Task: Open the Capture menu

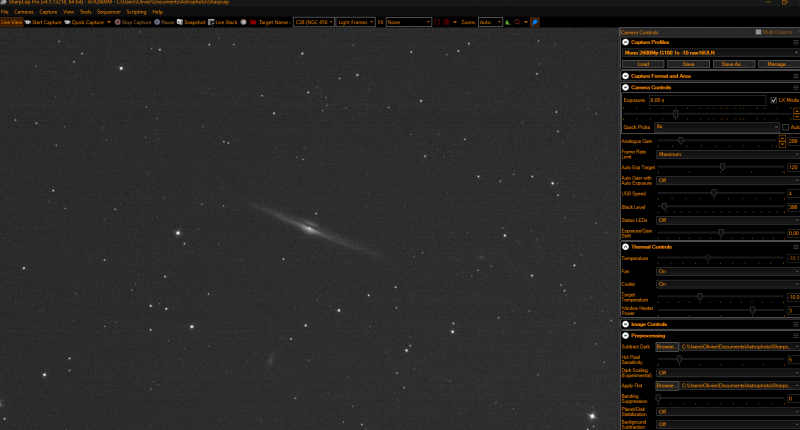Action: pyautogui.click(x=48, y=12)
